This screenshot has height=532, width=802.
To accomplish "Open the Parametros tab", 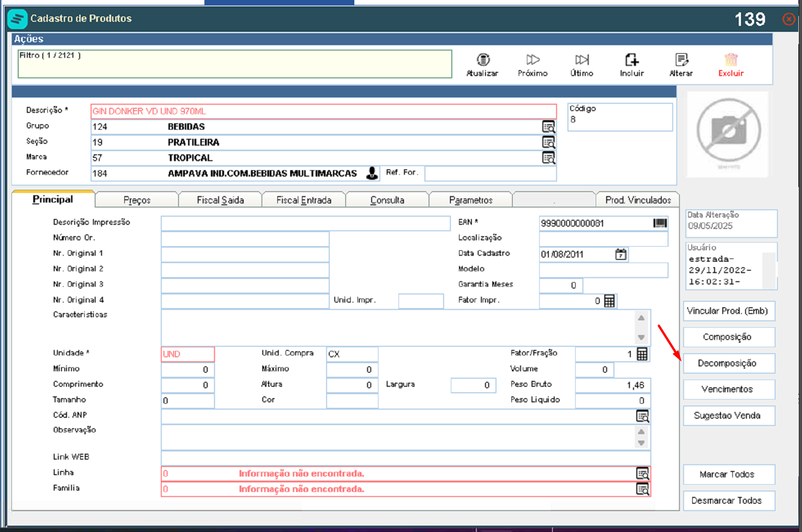I will (471, 200).
